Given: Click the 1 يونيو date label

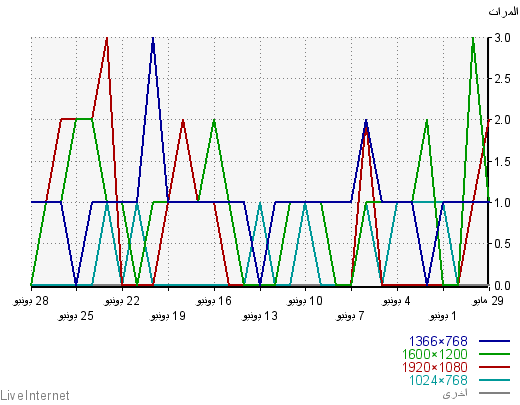Looking at the screenshot, I should [x=442, y=316].
